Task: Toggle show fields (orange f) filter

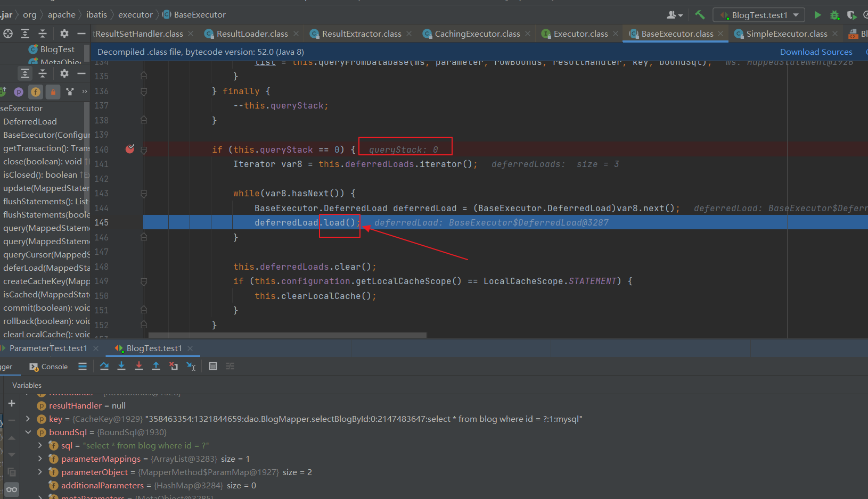Action: point(36,92)
